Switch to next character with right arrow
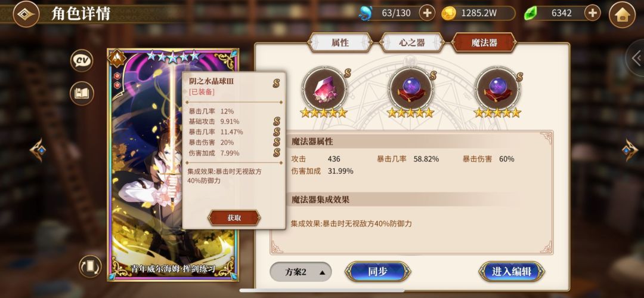 click(x=629, y=150)
